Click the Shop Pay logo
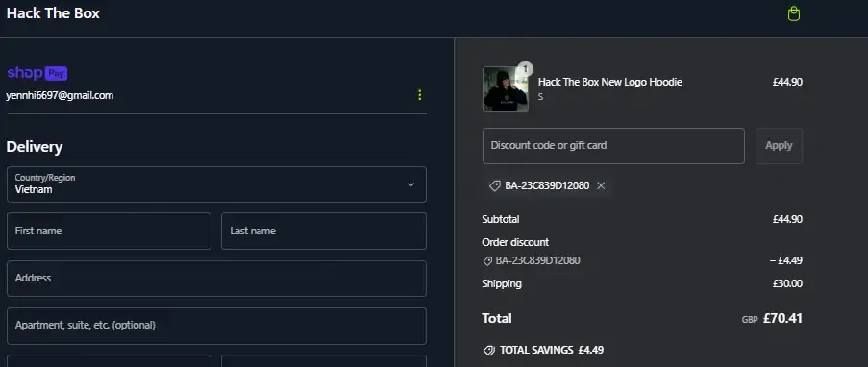This screenshot has height=367, width=868. coord(37,73)
